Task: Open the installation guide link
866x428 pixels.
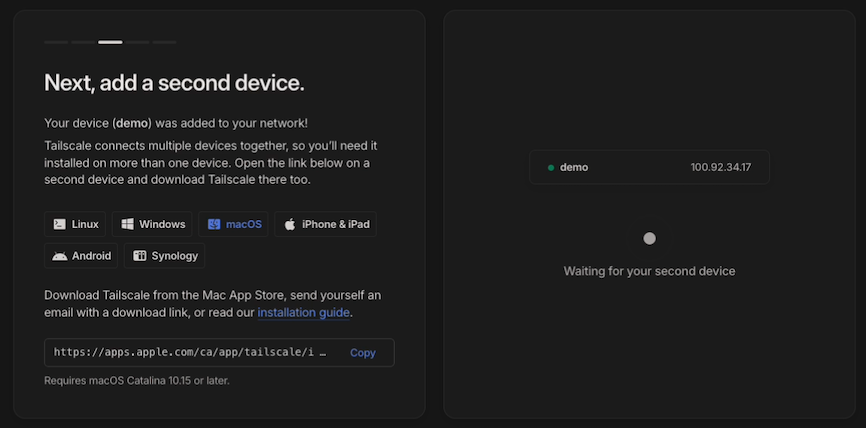Action: click(x=303, y=313)
